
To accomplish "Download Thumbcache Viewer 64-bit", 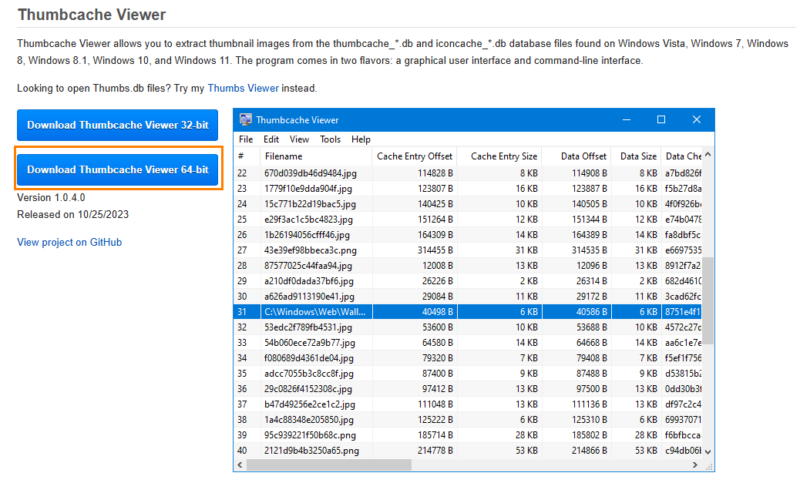I will tap(117, 169).
